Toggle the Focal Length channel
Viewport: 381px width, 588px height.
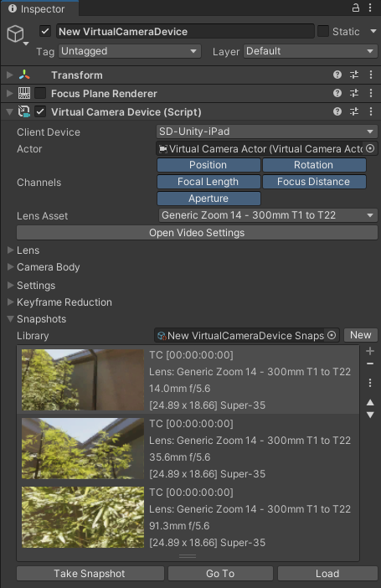click(209, 182)
